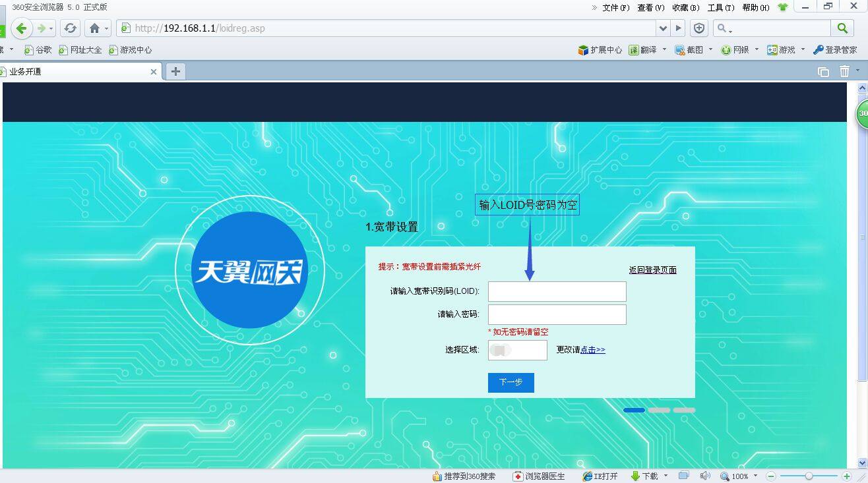Click the 天翼网关 logo
Viewport: 868px width, 483px height.
coord(249,270)
